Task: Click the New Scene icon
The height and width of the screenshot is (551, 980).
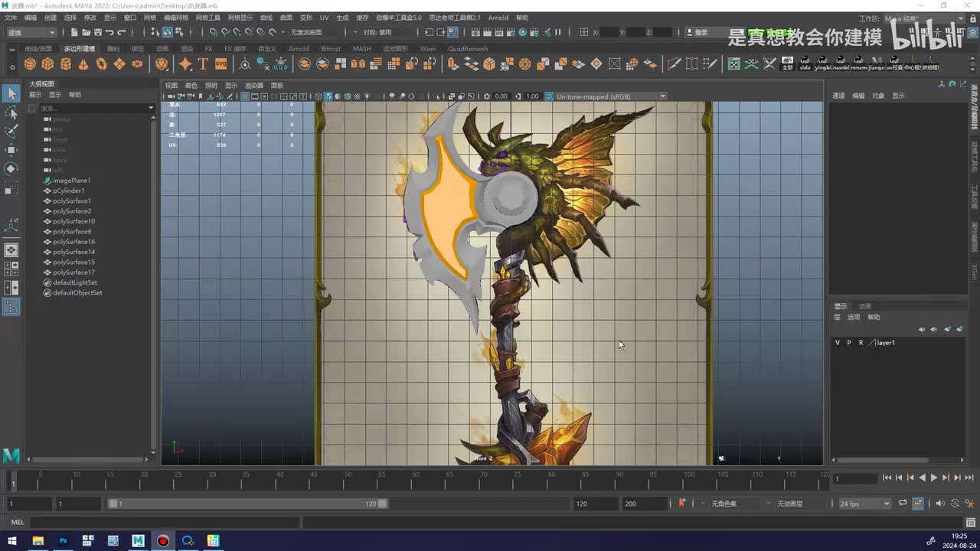Action: [74, 32]
